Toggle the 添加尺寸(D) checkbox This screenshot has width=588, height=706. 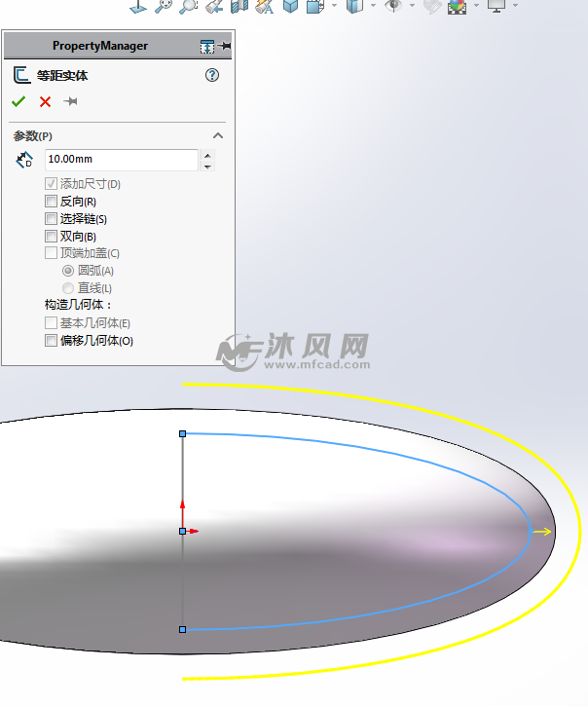point(51,184)
